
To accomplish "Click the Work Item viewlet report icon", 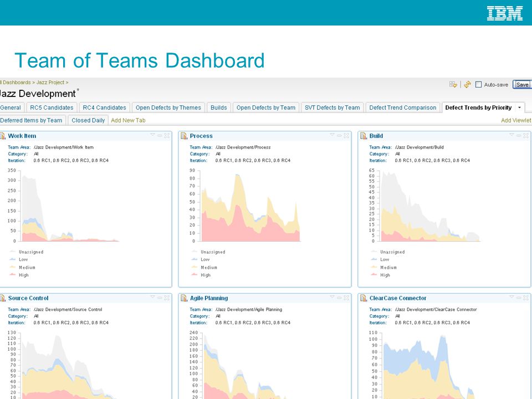I will click(x=3, y=136).
